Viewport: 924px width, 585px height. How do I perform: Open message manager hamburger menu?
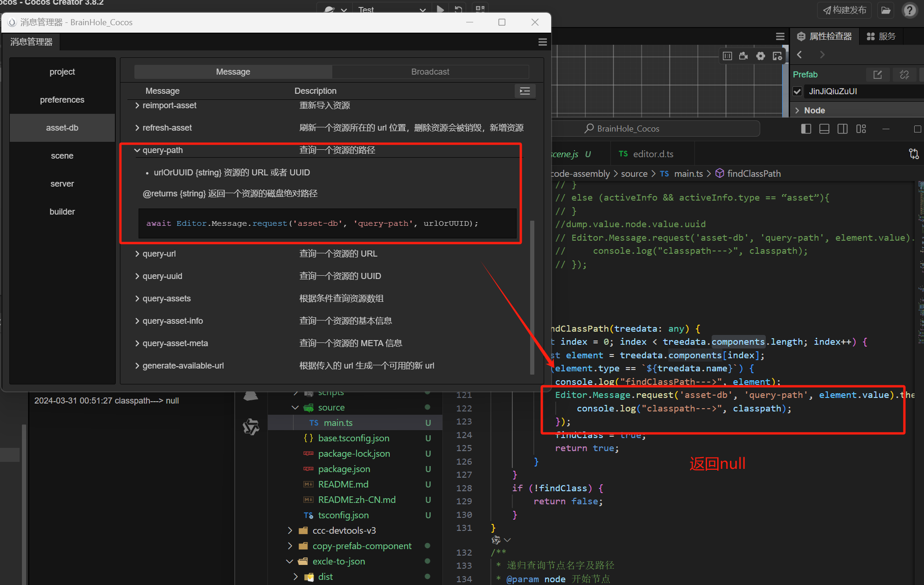point(542,42)
